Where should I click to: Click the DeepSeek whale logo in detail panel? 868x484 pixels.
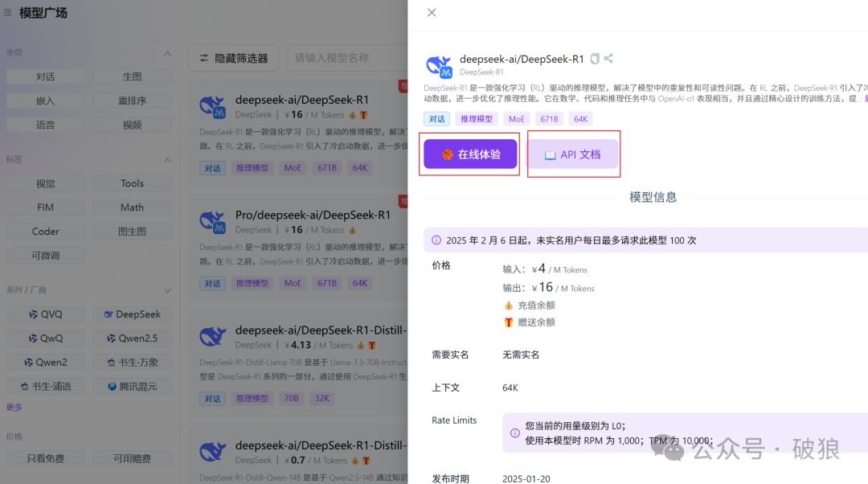pos(439,67)
